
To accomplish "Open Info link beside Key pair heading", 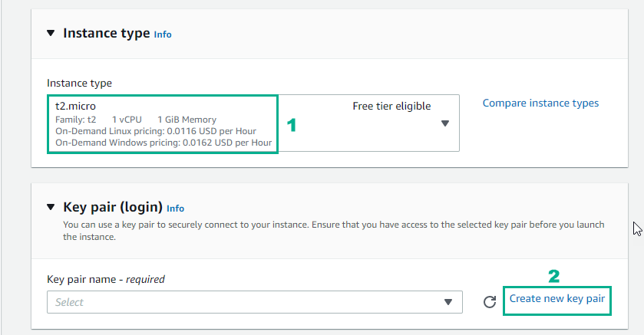I will [x=176, y=208].
